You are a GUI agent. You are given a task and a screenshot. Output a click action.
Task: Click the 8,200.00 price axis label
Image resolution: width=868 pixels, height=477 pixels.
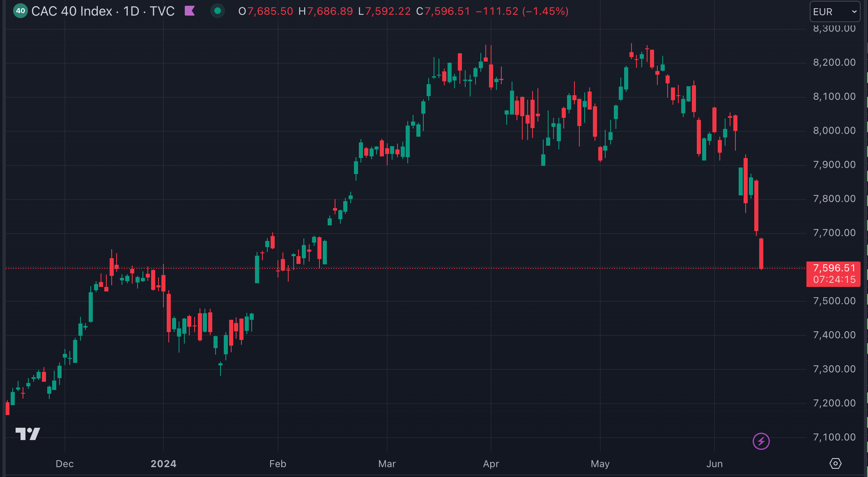coord(834,62)
